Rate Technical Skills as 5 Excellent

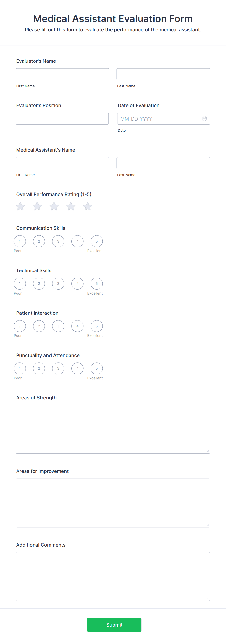96,284
